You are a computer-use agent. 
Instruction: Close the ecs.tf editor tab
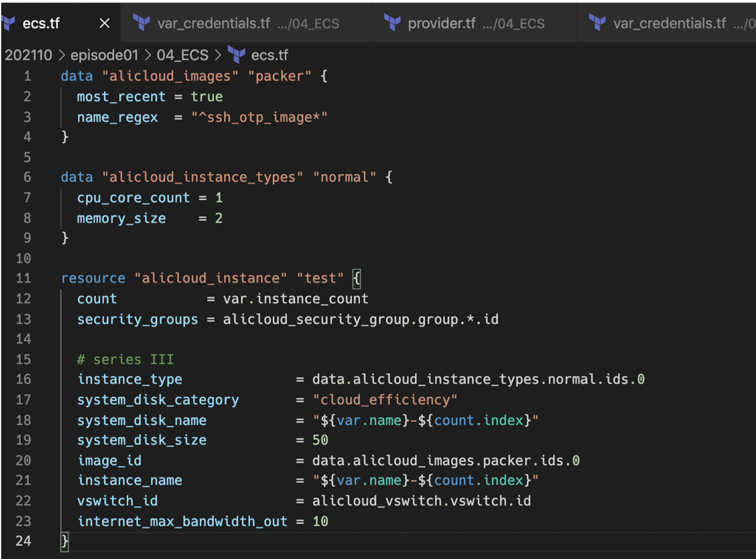(x=104, y=24)
